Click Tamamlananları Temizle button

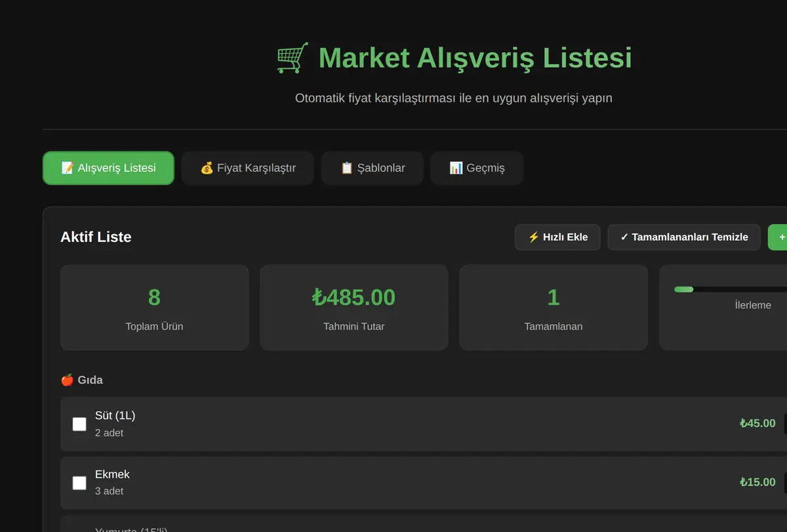[684, 237]
